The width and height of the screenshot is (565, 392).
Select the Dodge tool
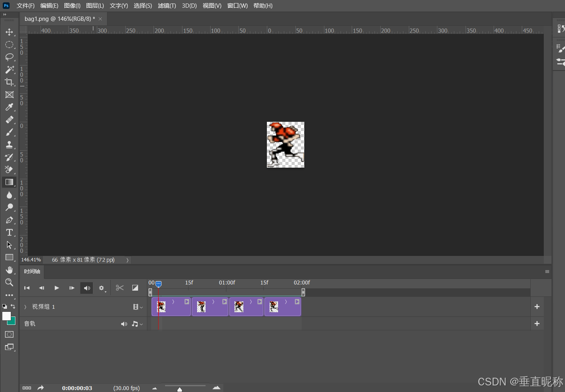click(x=9, y=207)
